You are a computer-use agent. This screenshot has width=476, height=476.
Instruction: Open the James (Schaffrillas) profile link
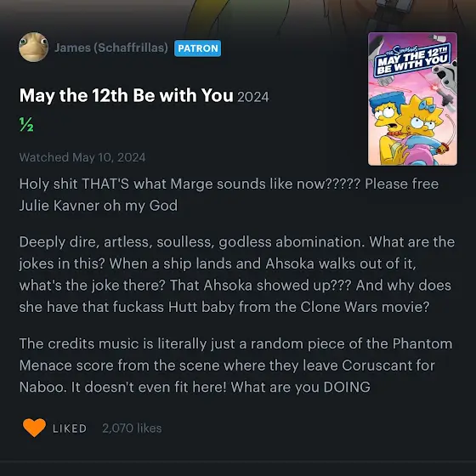coord(111,48)
